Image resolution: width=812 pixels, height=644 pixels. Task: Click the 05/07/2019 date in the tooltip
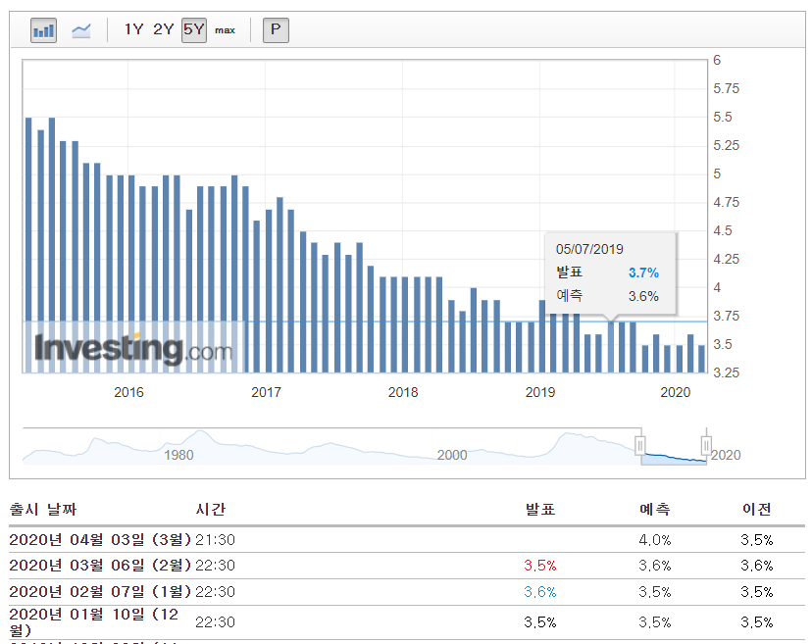point(589,249)
